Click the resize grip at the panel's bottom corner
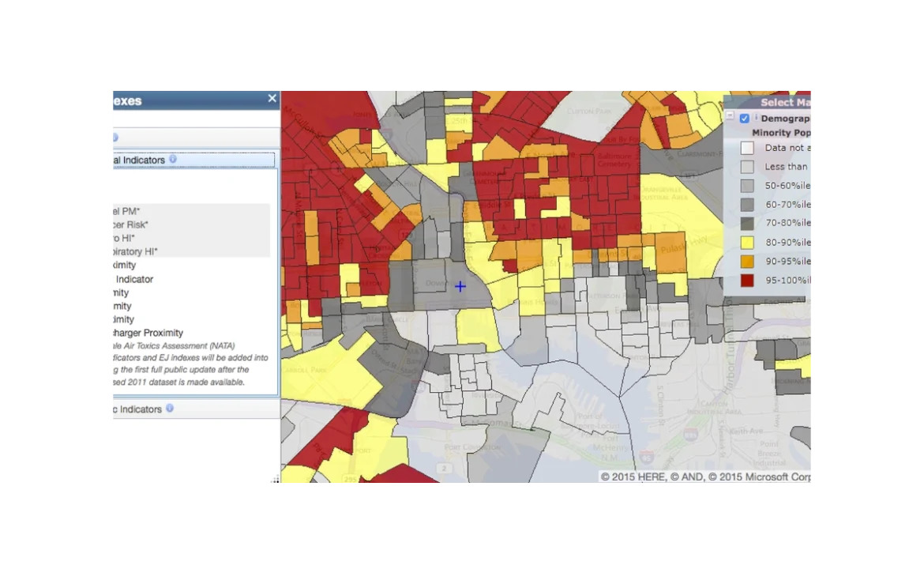The width and height of the screenshot is (924, 573). pos(276,481)
